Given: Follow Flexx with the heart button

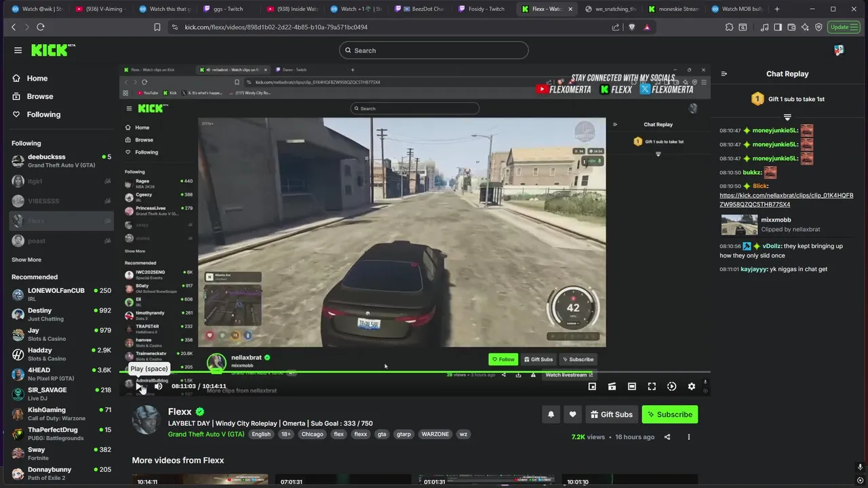Looking at the screenshot, I should coord(572,414).
